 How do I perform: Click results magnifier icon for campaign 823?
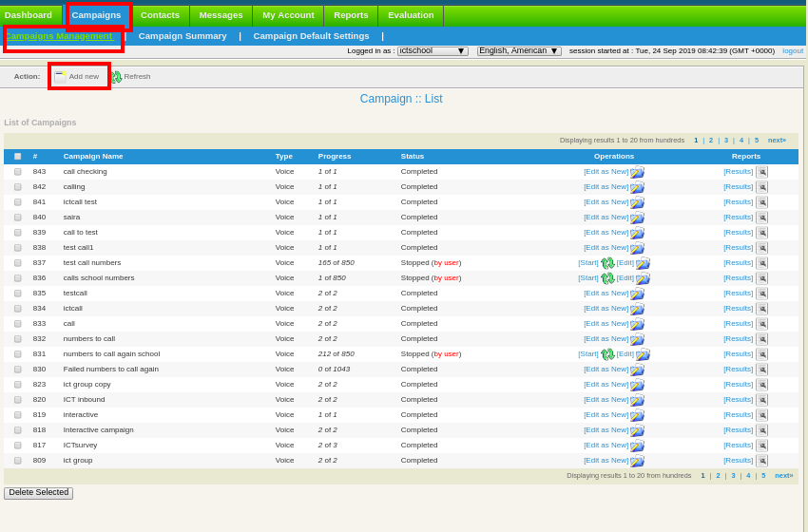761,385
